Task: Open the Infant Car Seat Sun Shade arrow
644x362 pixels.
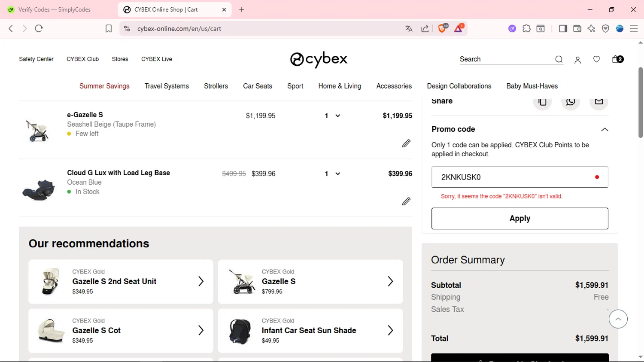Action: pyautogui.click(x=390, y=330)
